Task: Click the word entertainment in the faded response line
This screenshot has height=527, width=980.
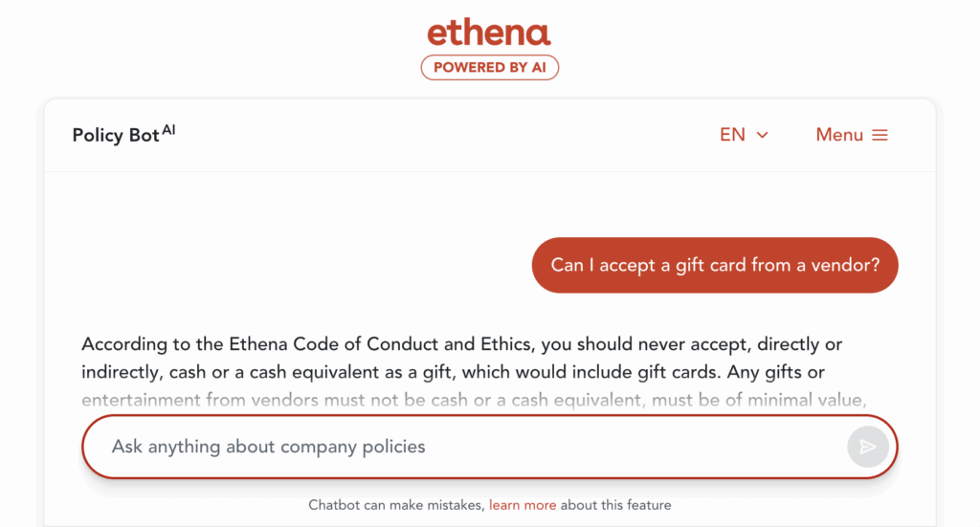Action: (142, 400)
